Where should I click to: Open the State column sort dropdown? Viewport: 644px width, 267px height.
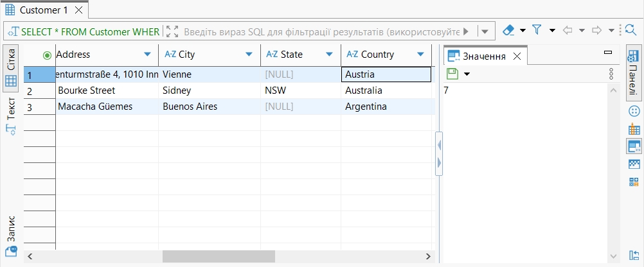click(329, 55)
